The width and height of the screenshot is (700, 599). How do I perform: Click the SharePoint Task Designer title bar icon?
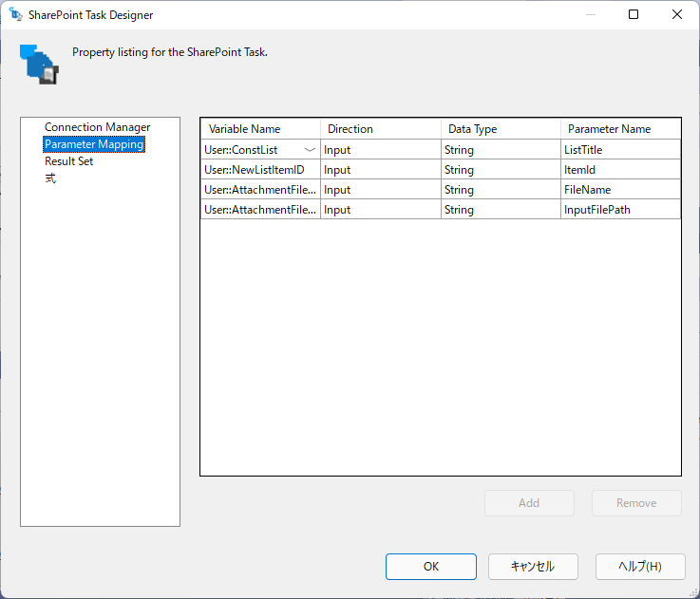coord(15,15)
